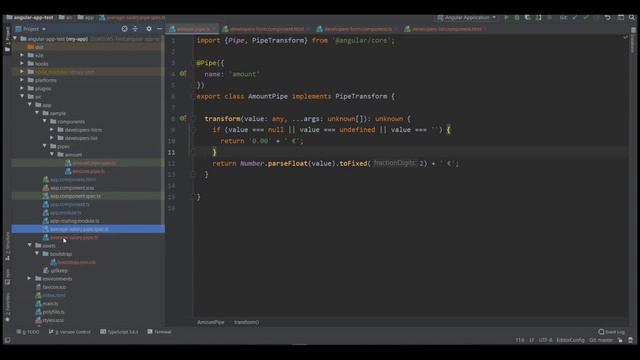Place the cursor on editor line 11
The width and height of the screenshot is (640, 360).
tap(411, 152)
